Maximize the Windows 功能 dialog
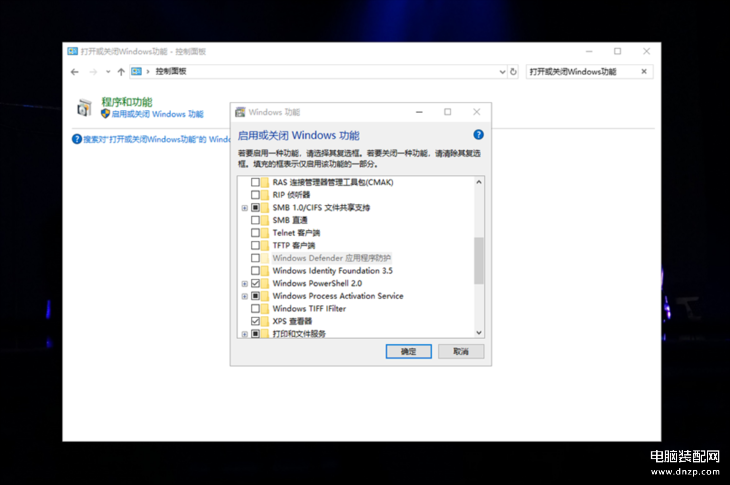 [x=447, y=112]
